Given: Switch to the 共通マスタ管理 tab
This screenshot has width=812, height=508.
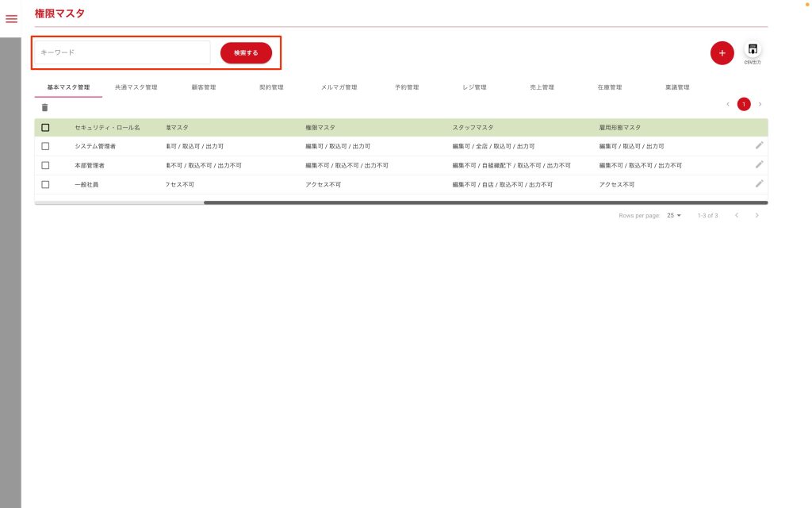Looking at the screenshot, I should [x=136, y=87].
